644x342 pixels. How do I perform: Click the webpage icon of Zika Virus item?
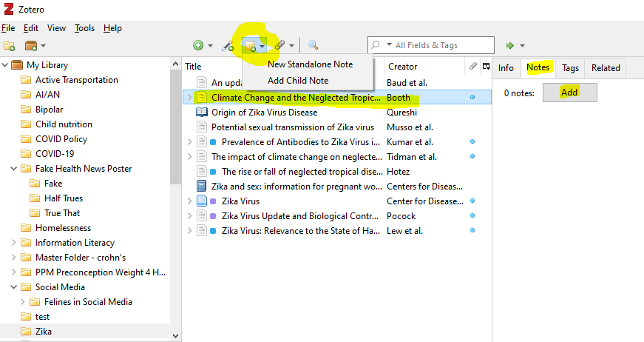pos(201,201)
